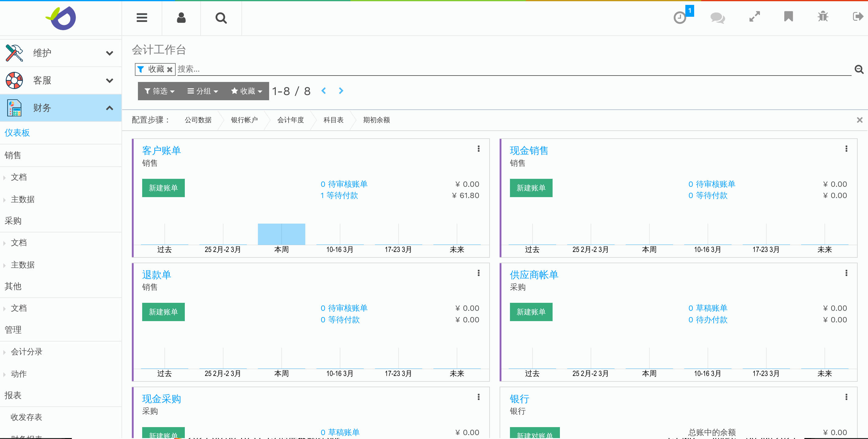This screenshot has height=439, width=868.
Task: Open the clock activities notification icon
Action: click(680, 18)
